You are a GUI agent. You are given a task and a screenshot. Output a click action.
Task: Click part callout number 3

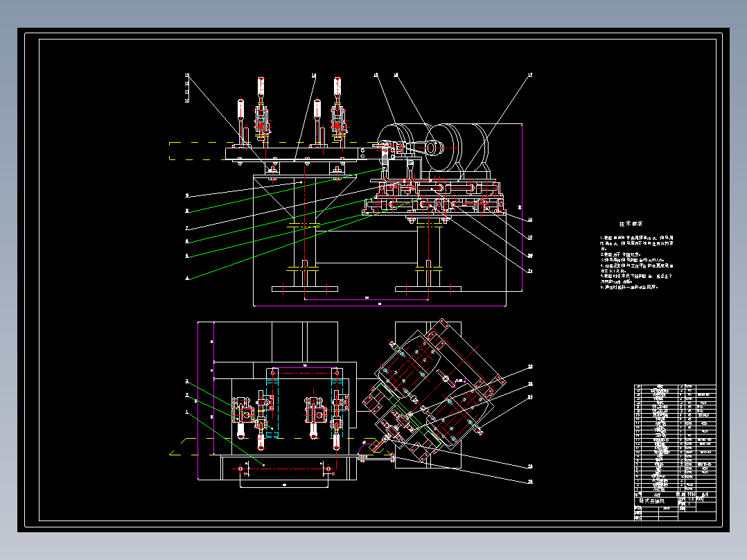click(187, 381)
